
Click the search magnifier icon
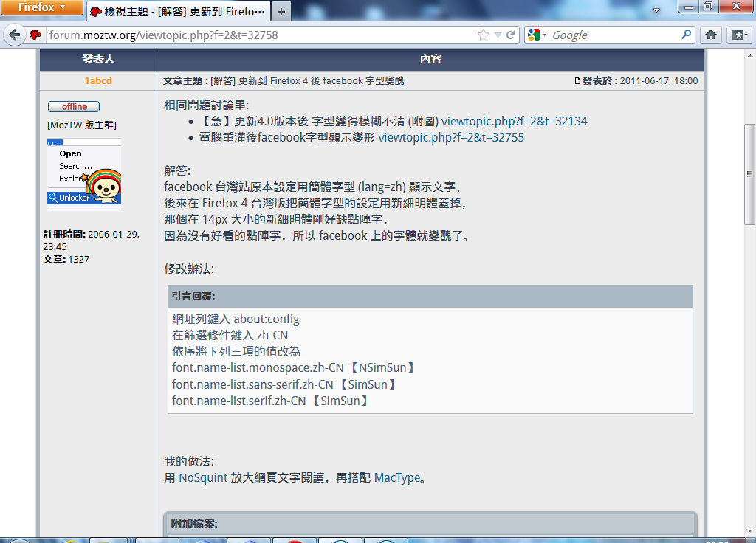click(x=686, y=35)
